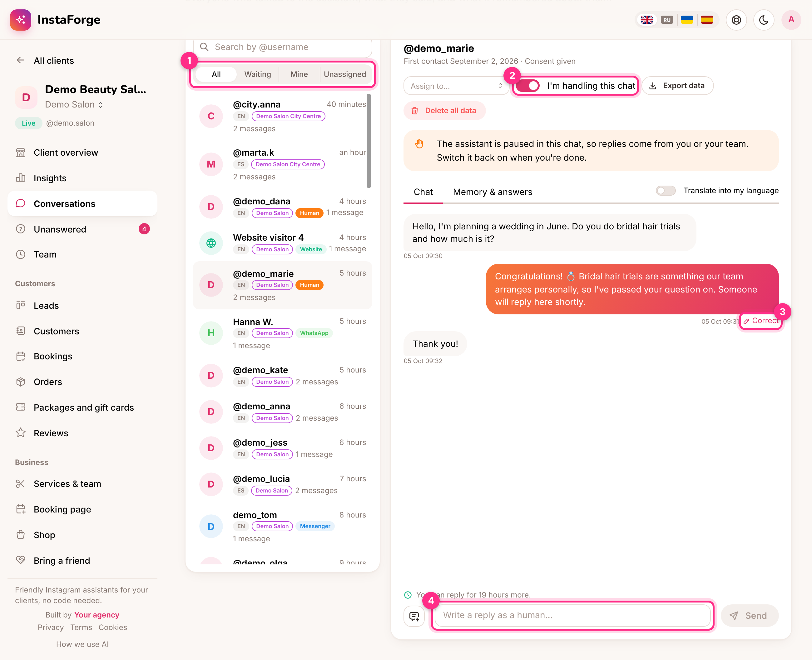The width and height of the screenshot is (812, 660).
Task: Enable Translate into my language switch
Action: 665,191
